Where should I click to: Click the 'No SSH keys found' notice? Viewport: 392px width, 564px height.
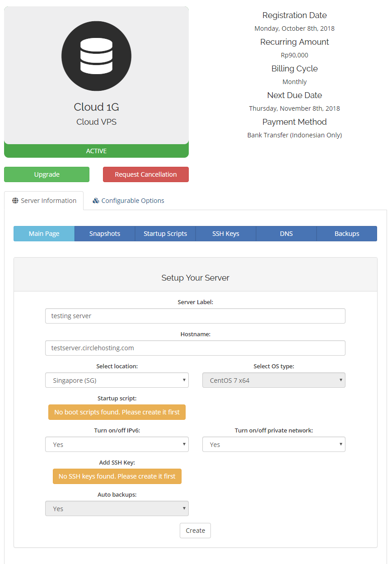click(117, 476)
